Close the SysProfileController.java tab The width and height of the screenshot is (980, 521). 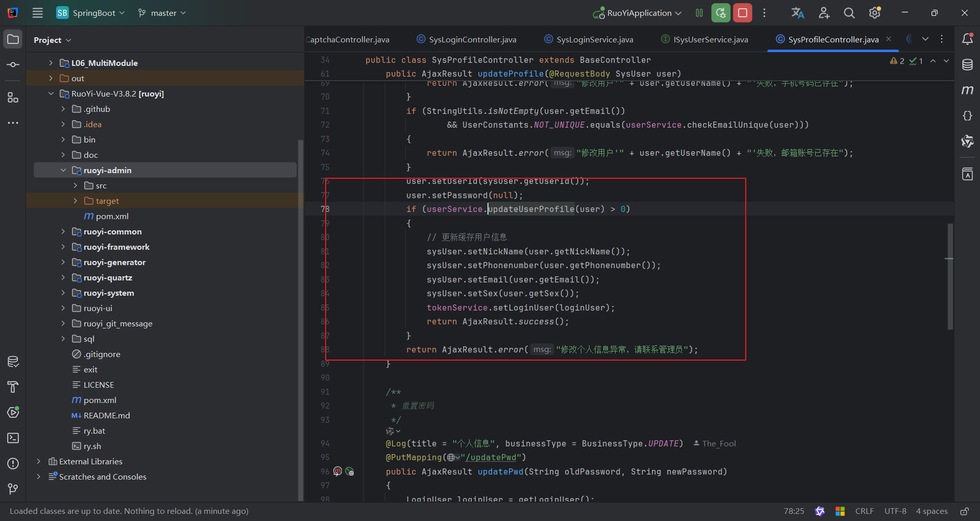[x=889, y=39]
